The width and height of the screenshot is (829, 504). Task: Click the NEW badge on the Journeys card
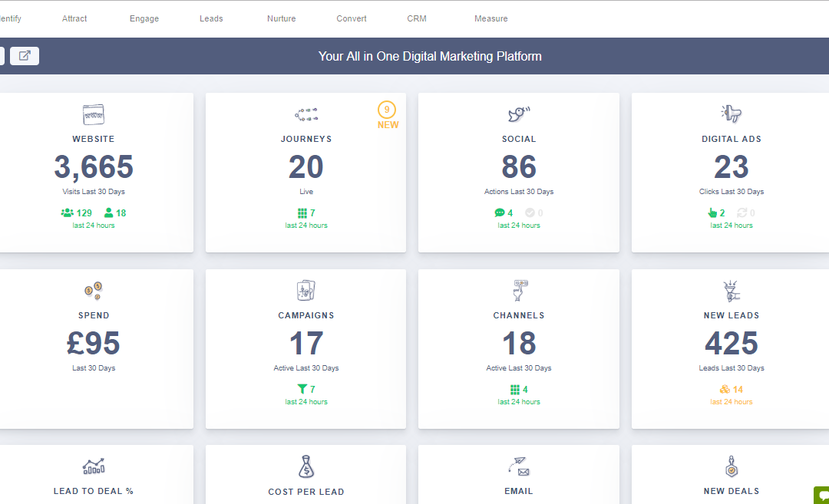pyautogui.click(x=388, y=114)
